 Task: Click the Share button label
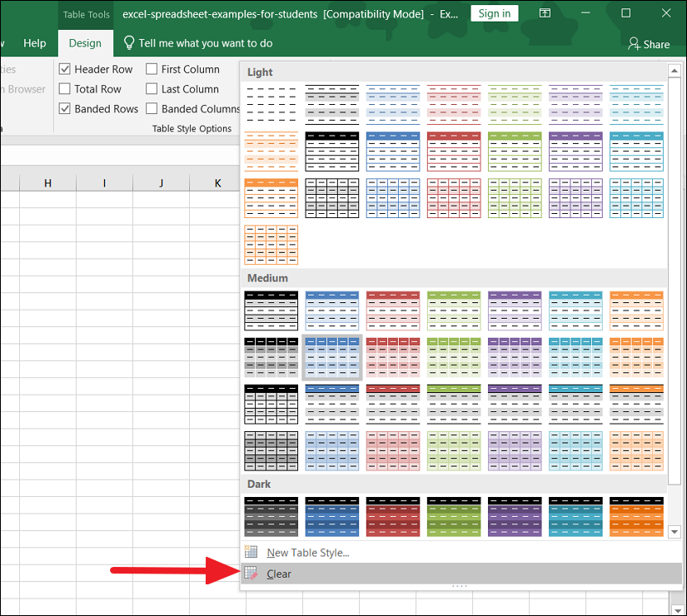[x=656, y=44]
